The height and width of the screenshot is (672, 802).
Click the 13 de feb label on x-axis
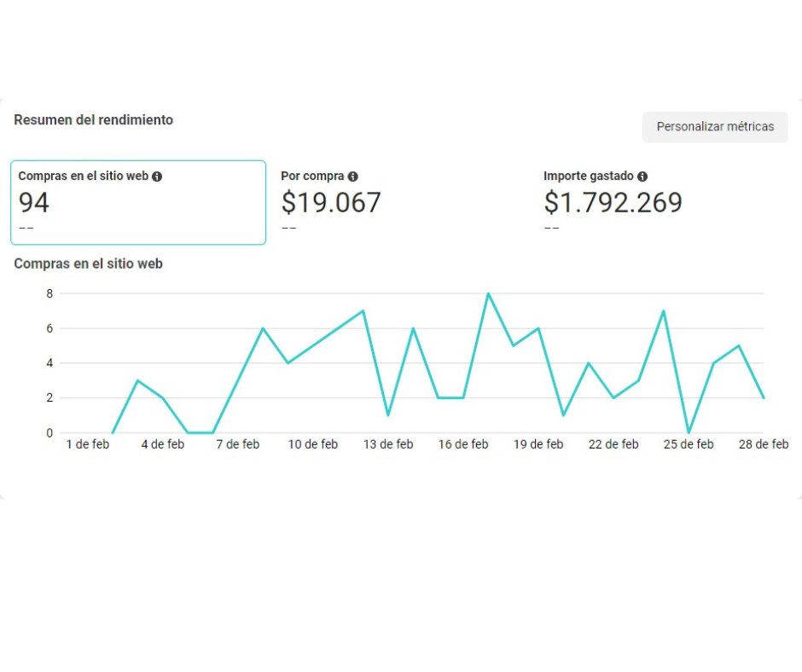388,444
